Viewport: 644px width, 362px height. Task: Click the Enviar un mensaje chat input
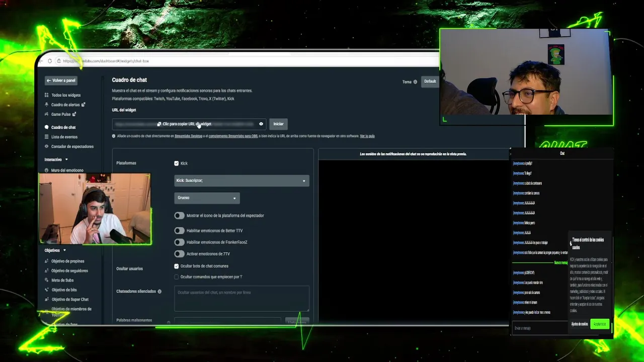click(539, 328)
